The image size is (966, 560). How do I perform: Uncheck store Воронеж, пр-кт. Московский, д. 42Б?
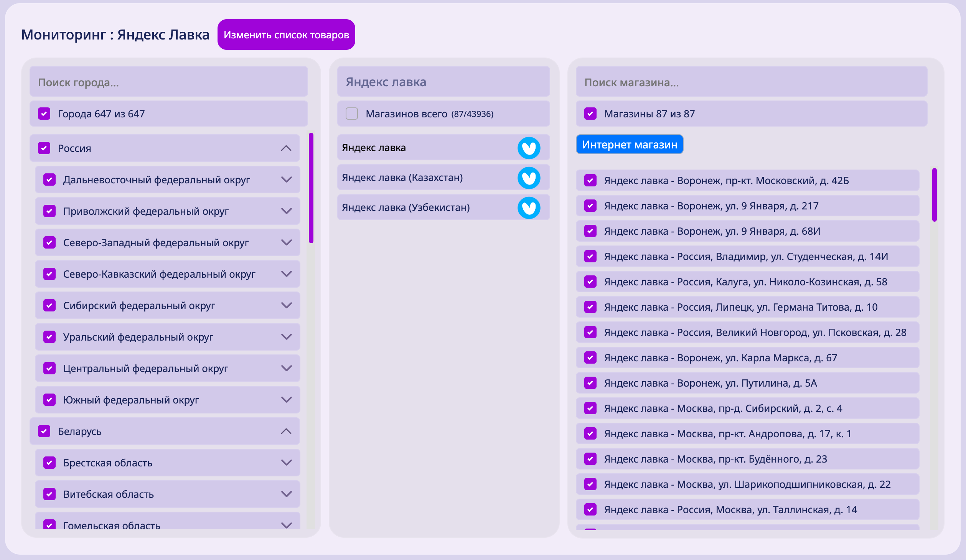(590, 180)
